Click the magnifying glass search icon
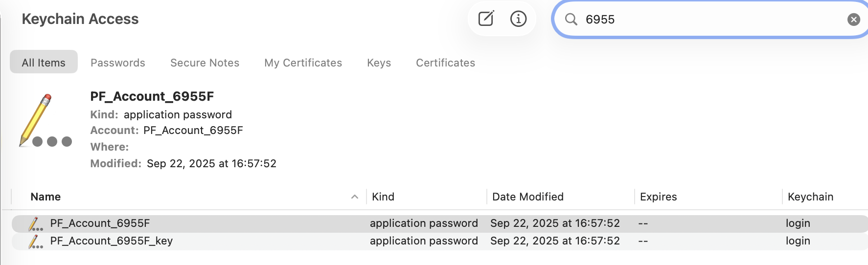This screenshot has width=868, height=265. coord(571,20)
